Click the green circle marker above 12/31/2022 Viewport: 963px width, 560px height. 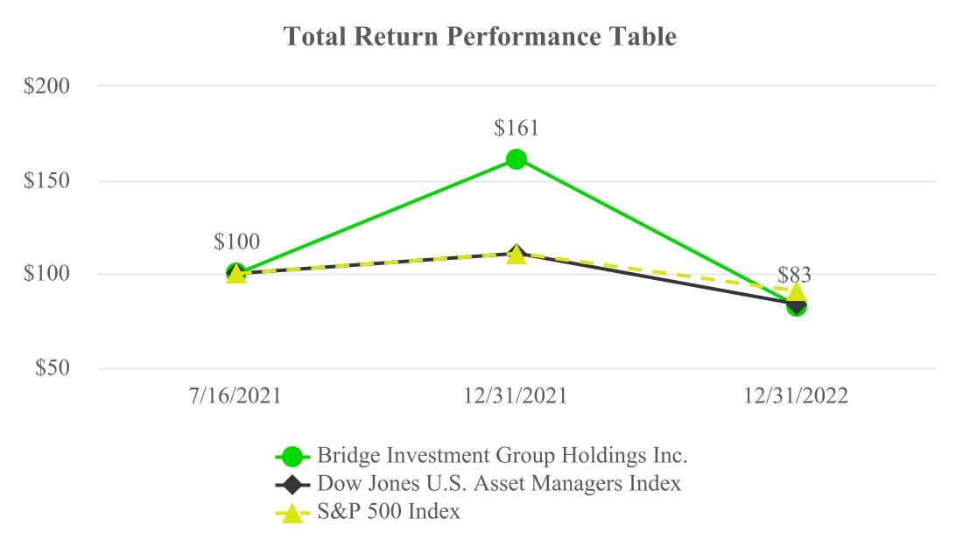796,307
